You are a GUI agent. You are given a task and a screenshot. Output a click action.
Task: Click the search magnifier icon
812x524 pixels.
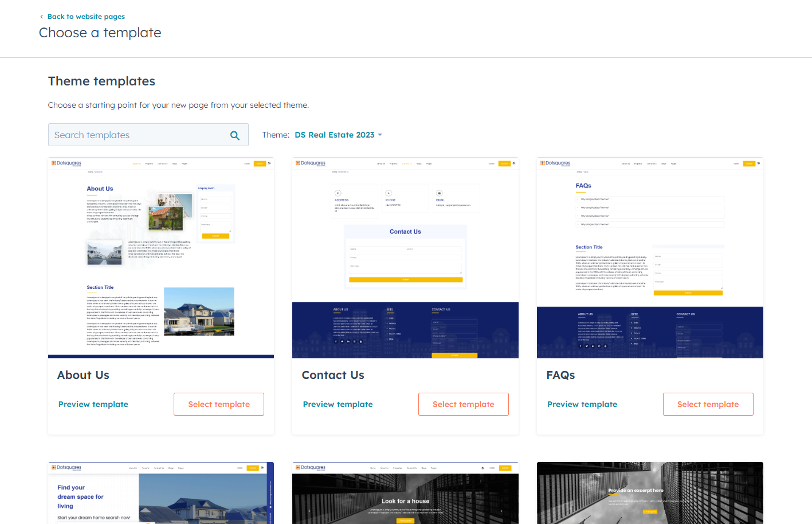tap(235, 135)
